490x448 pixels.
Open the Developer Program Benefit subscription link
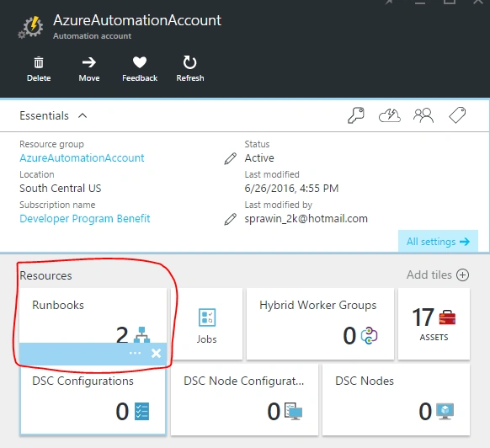85,219
